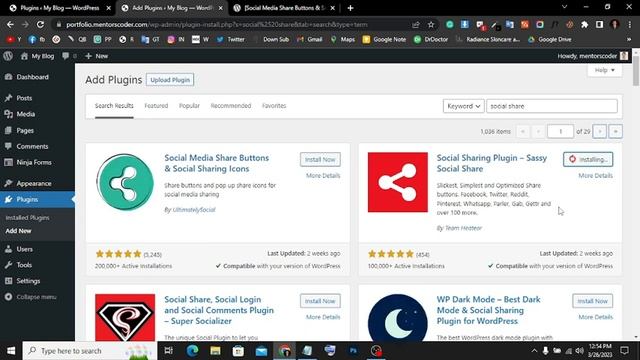
Task: Open More Details for Social Media Share Buttons
Action: click(x=323, y=176)
